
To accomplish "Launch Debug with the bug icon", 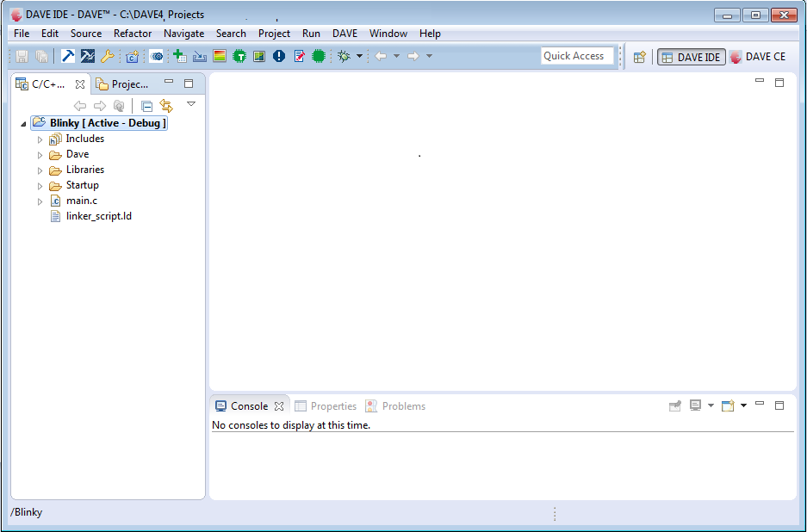I will [x=344, y=56].
